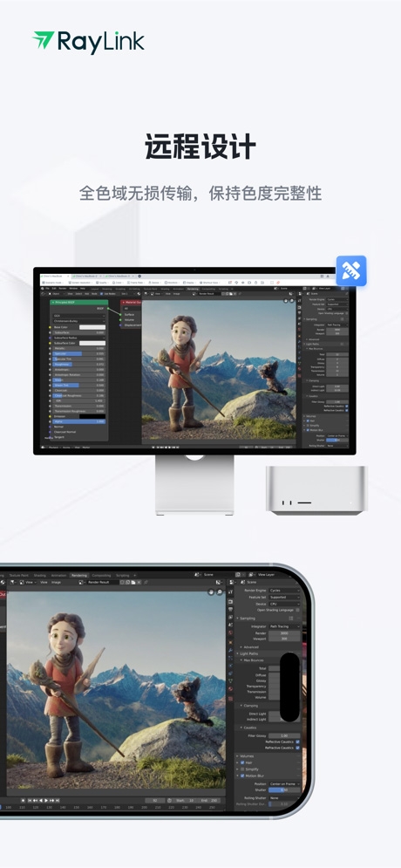Click the End frame field in phone timeline
Screen dimensions: 401x868
coord(210,801)
